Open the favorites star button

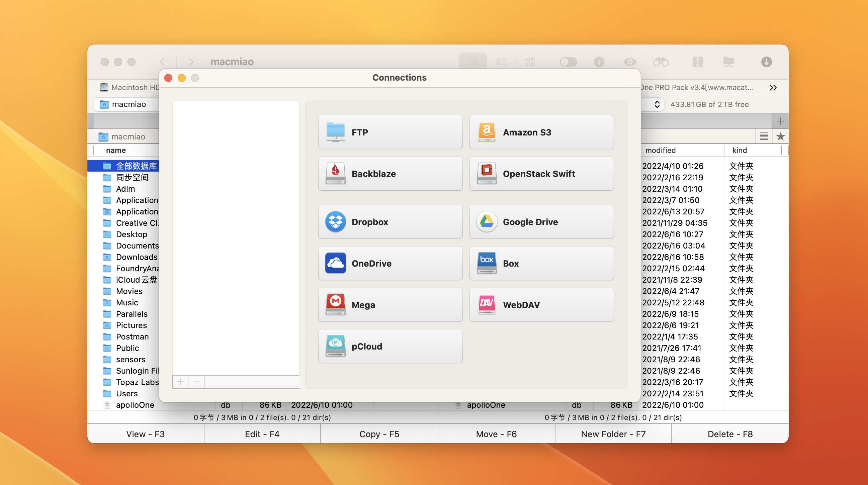(780, 136)
